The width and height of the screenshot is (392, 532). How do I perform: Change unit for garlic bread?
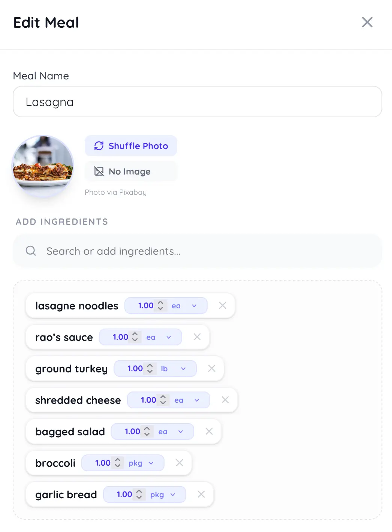click(x=163, y=495)
